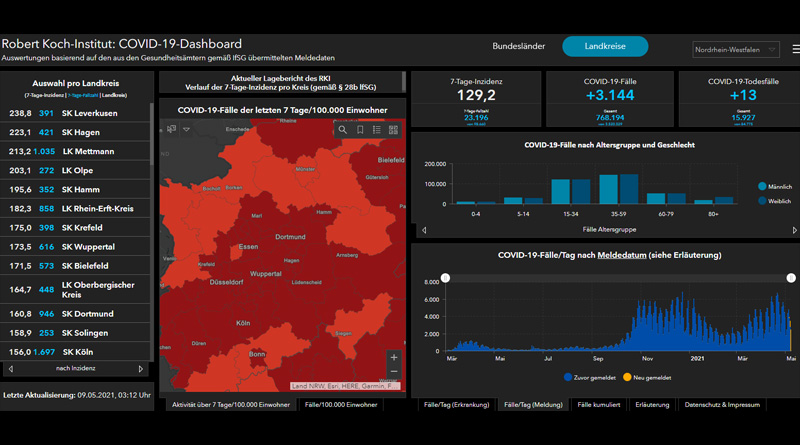Click the COVID-19-Fälle value +3.144
This screenshot has width=800, height=445.
tap(610, 95)
